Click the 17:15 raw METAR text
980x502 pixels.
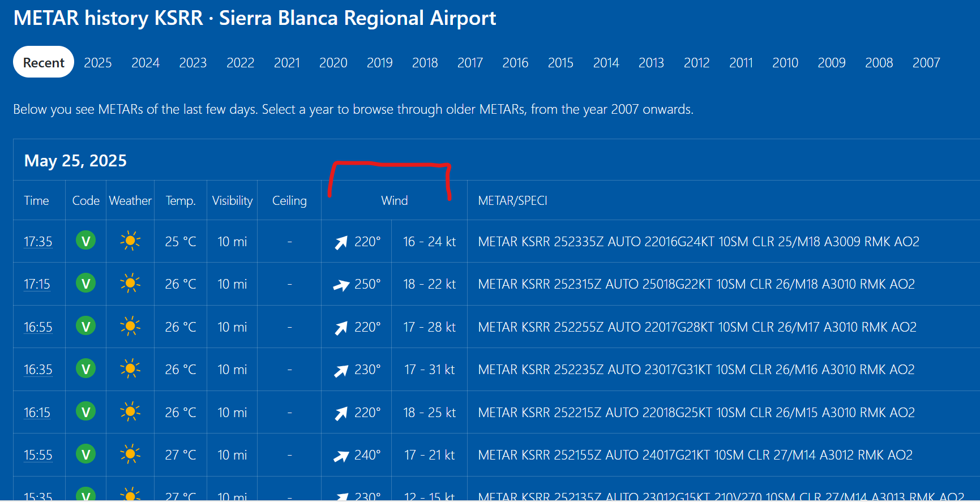[696, 284]
